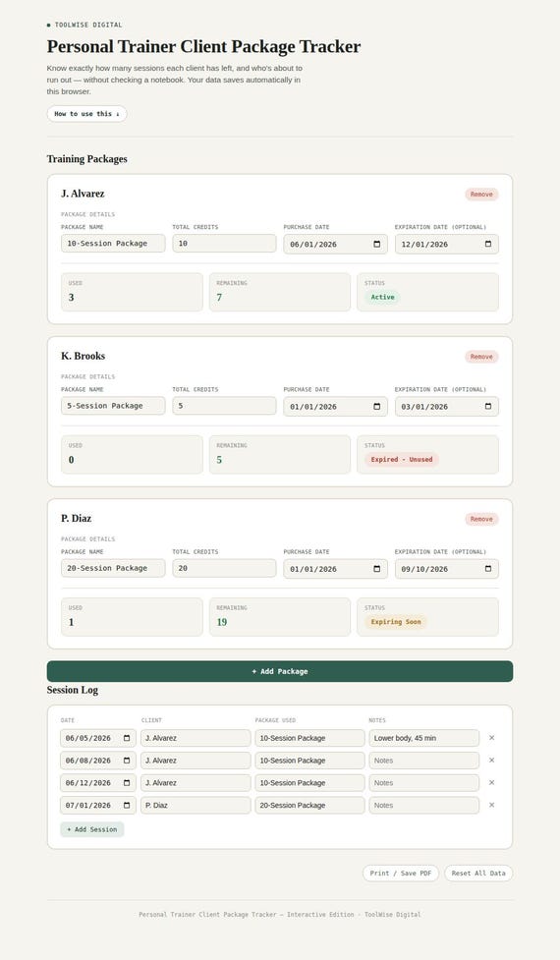The height and width of the screenshot is (960, 560).
Task: Click empty Notes field in 06/08/2026 row
Action: (424, 761)
